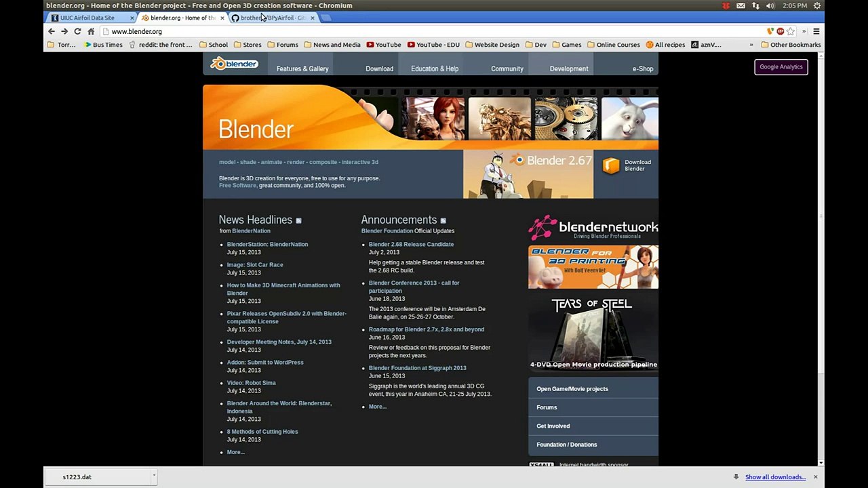The height and width of the screenshot is (488, 868).
Task: Open the Online Courses bookmarks folder
Action: pyautogui.click(x=614, y=45)
